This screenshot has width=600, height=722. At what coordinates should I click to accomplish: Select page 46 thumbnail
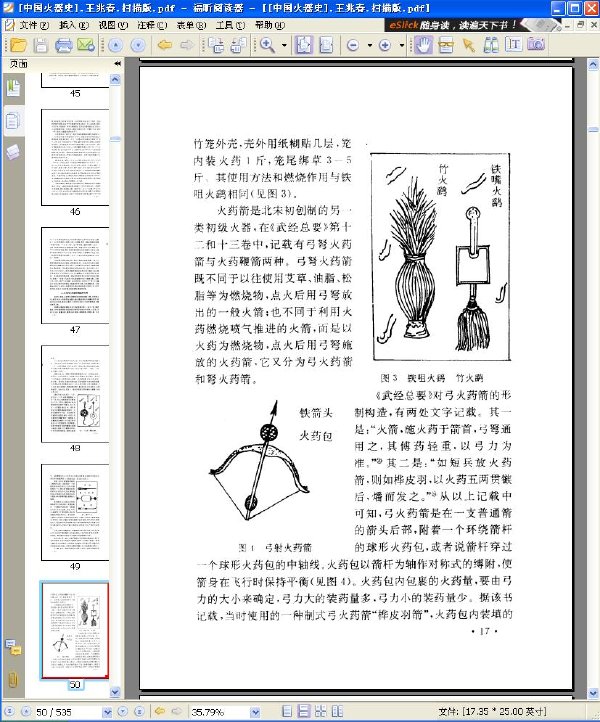coord(75,157)
